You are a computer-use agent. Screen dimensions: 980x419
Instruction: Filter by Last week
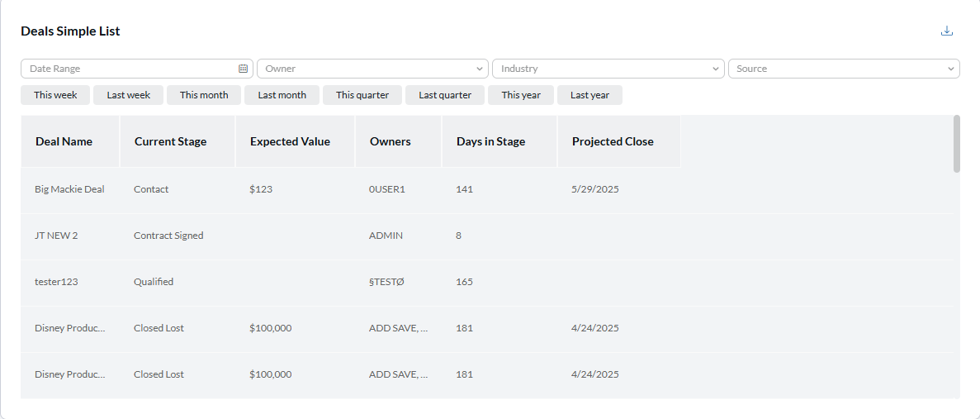tap(128, 95)
